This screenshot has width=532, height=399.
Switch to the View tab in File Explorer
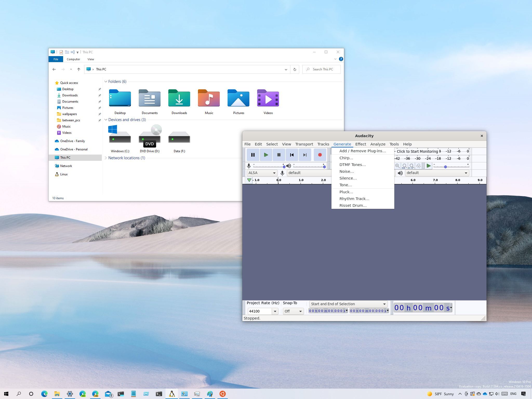pos(91,59)
